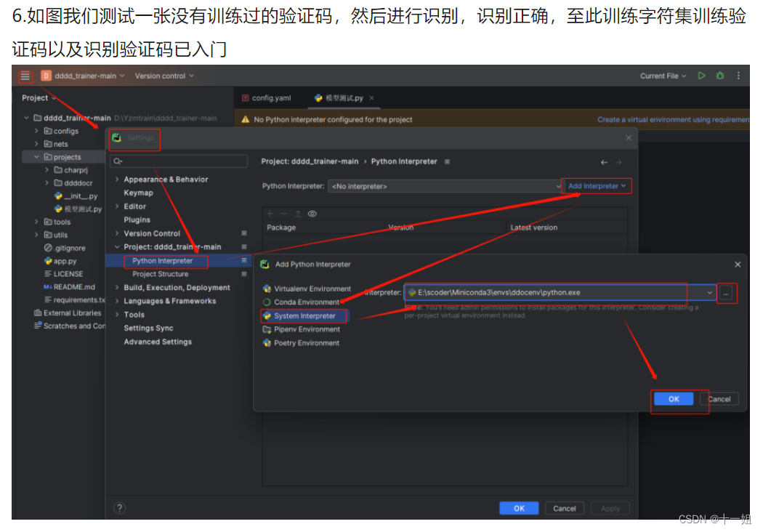Select requirements.txt in project tree
The width and height of the screenshot is (763, 532).
(x=74, y=300)
